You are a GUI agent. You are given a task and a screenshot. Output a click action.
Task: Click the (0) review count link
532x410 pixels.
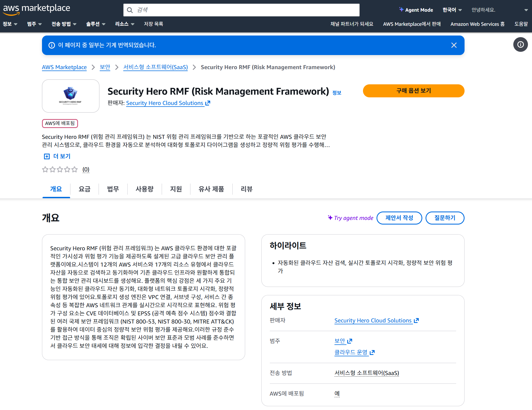point(86,169)
